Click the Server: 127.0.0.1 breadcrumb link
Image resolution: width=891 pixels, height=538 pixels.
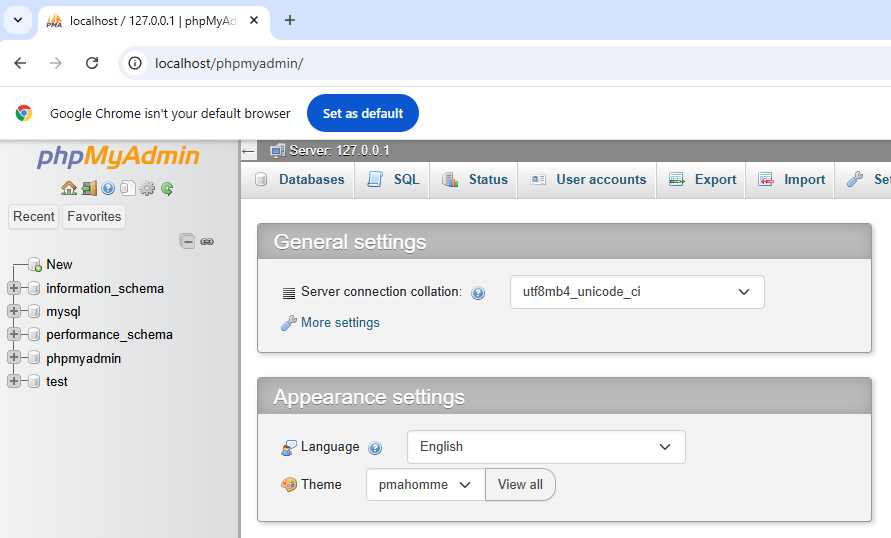pos(339,151)
